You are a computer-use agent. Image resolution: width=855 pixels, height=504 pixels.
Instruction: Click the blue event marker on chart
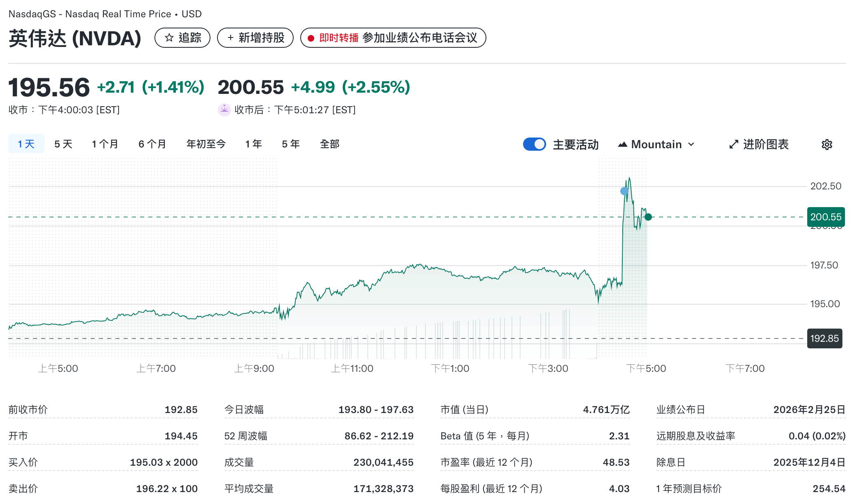[624, 191]
